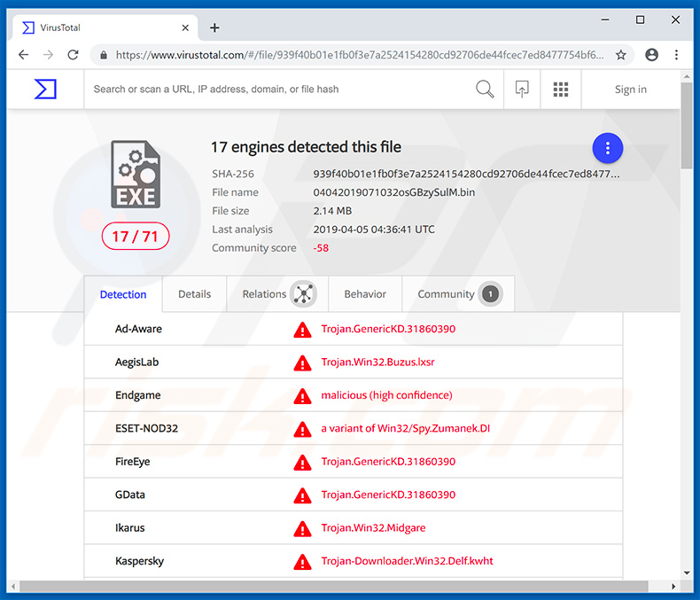Click the vertical scrollbar down arrow
This screenshot has width=700, height=600.
pyautogui.click(x=686, y=573)
